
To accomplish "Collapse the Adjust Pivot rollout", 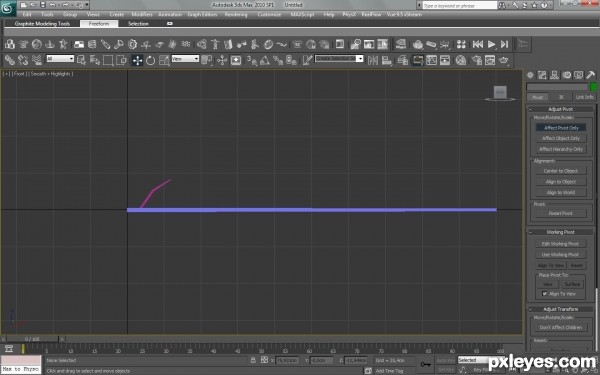I will pos(560,109).
